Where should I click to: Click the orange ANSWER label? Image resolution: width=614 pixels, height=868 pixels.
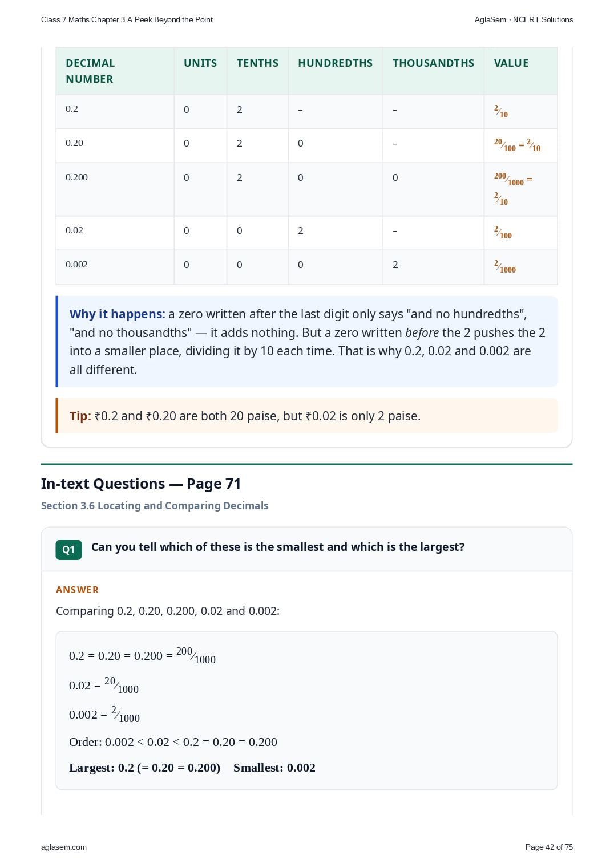pos(77,590)
